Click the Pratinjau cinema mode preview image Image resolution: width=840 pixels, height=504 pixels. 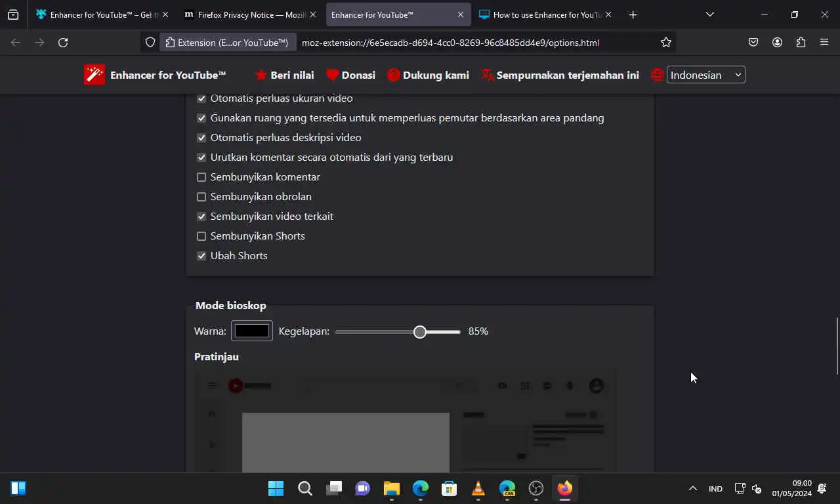pos(405,421)
